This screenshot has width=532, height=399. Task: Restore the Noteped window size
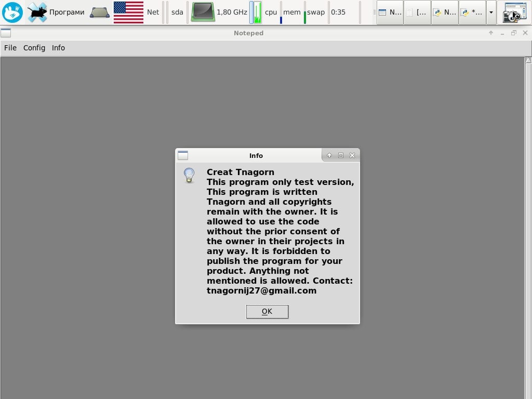click(514, 33)
